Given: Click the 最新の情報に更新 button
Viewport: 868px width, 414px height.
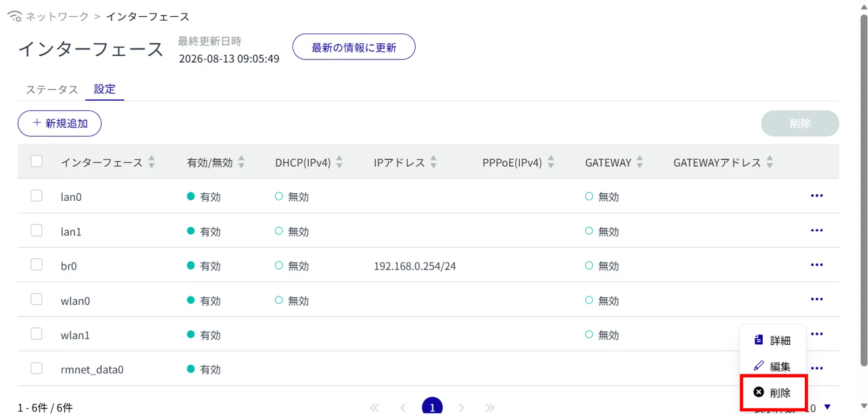Looking at the screenshot, I should 354,47.
